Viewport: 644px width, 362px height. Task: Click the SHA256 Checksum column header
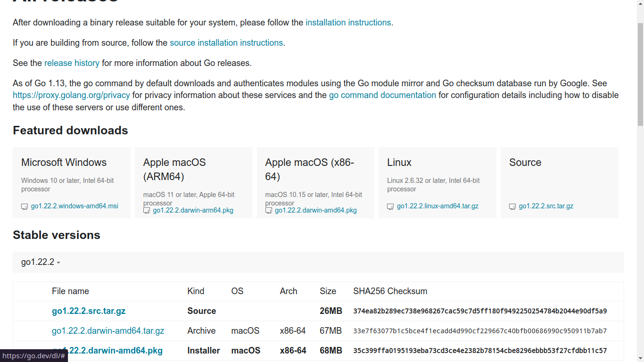[390, 291]
